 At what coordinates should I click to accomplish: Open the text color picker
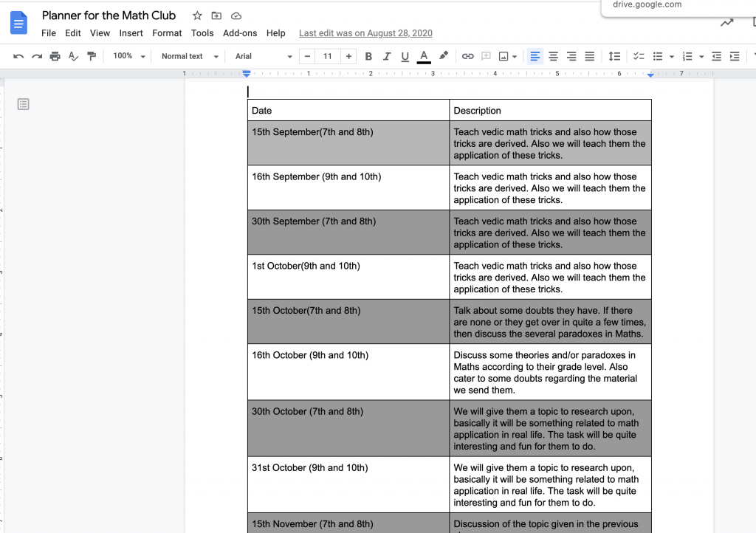click(424, 56)
